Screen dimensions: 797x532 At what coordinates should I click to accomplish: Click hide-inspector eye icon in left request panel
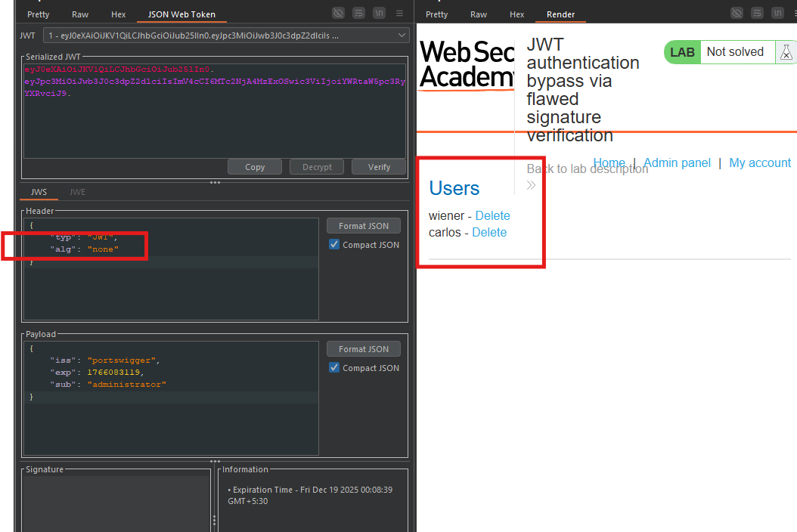coord(338,13)
